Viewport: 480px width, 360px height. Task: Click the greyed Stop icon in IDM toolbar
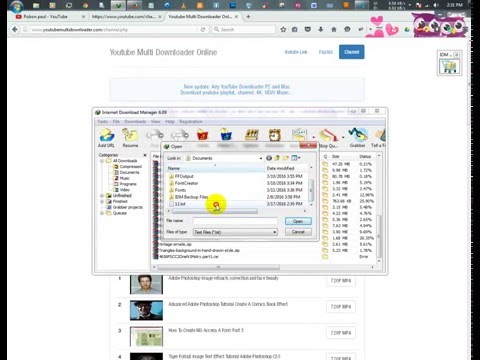[x=155, y=135]
